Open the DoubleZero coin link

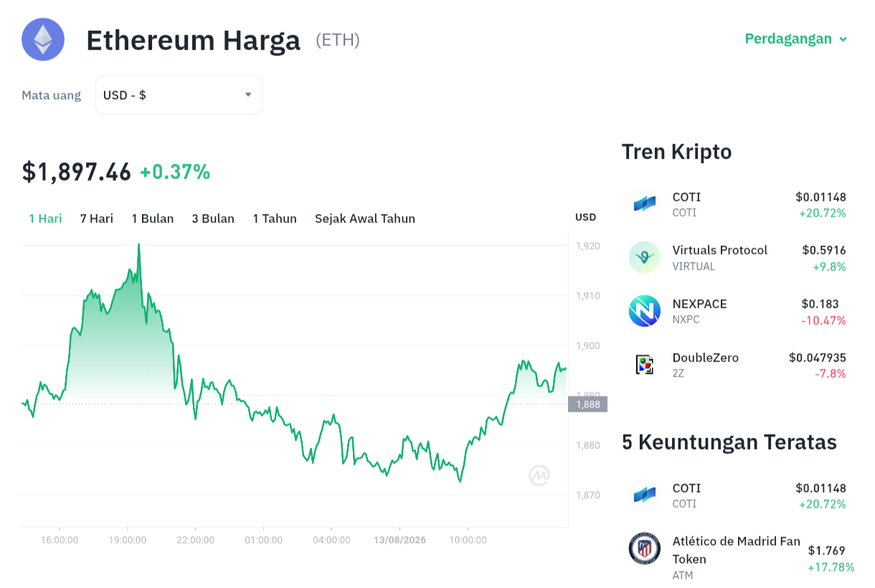click(738, 365)
